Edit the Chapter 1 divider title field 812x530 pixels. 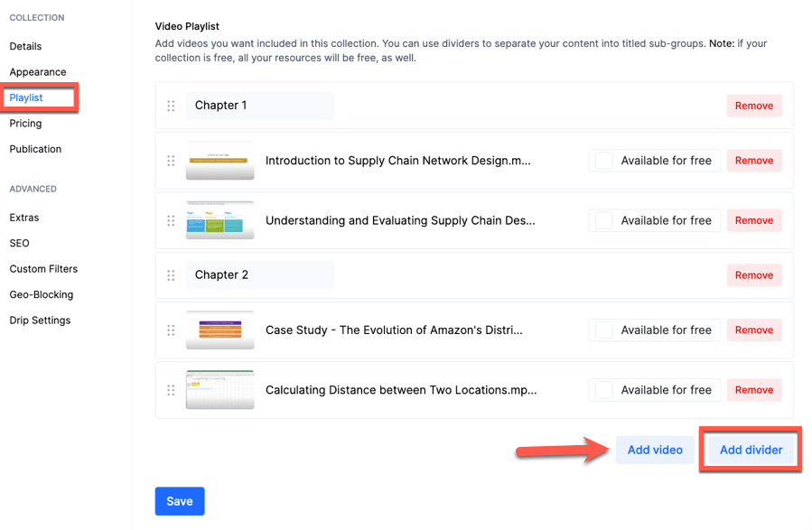(259, 106)
